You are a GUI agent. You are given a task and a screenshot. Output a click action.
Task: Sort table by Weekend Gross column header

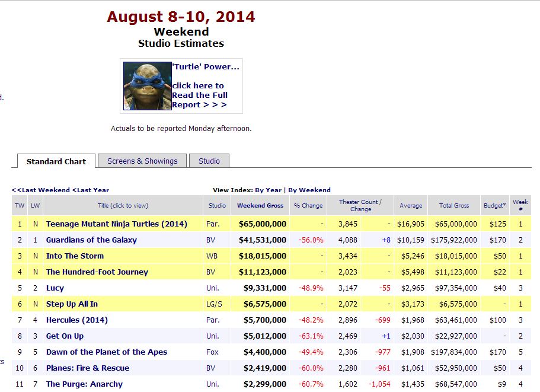(x=260, y=206)
